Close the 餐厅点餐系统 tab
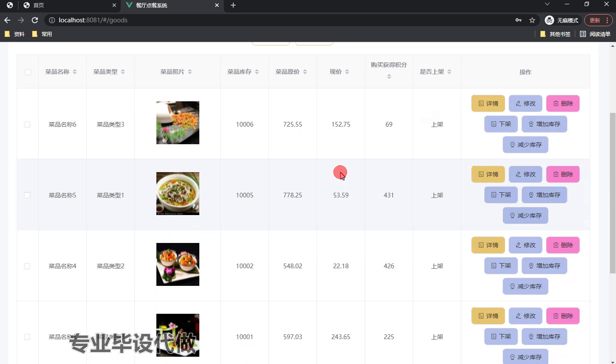Viewport: 616px width, 364px height. point(217,5)
